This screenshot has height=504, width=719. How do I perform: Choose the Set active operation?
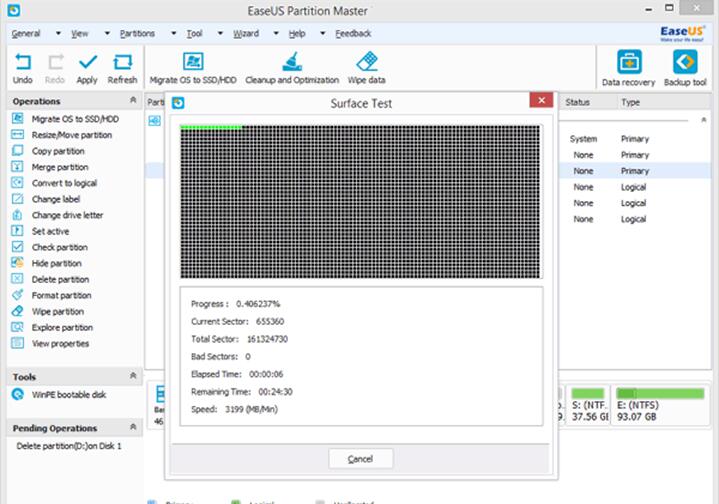coord(40,232)
